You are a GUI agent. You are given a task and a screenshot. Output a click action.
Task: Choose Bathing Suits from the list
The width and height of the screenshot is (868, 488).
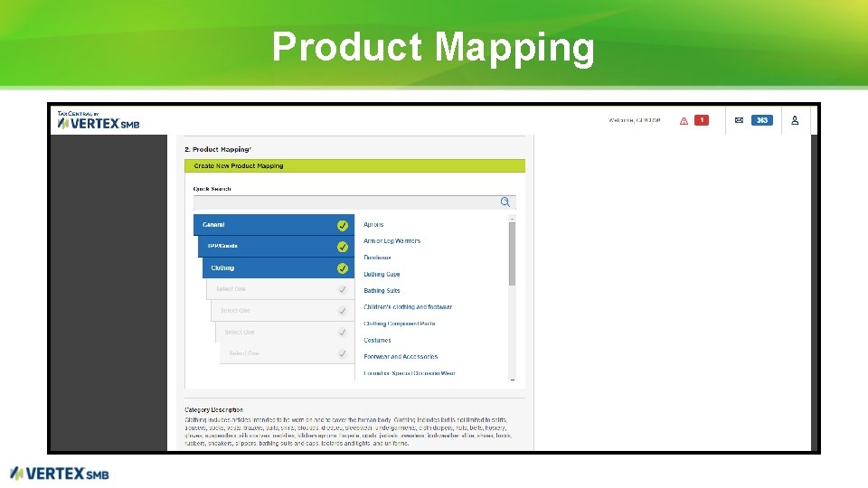click(x=382, y=290)
